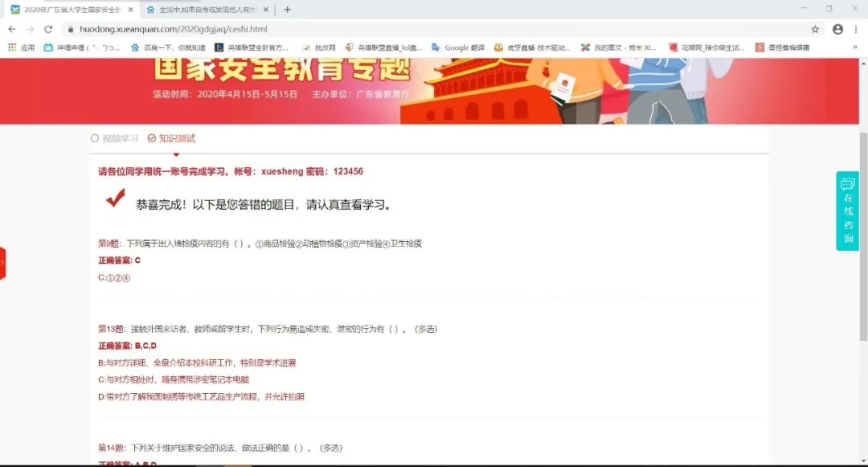Go forward with the browser arrow
This screenshot has height=467, width=868.
[30, 29]
